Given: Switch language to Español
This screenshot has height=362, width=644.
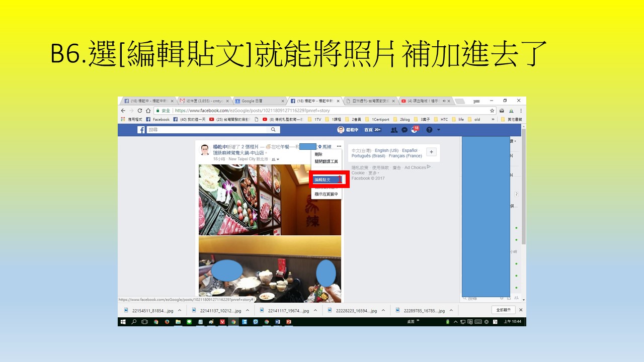Looking at the screenshot, I should tap(410, 150).
